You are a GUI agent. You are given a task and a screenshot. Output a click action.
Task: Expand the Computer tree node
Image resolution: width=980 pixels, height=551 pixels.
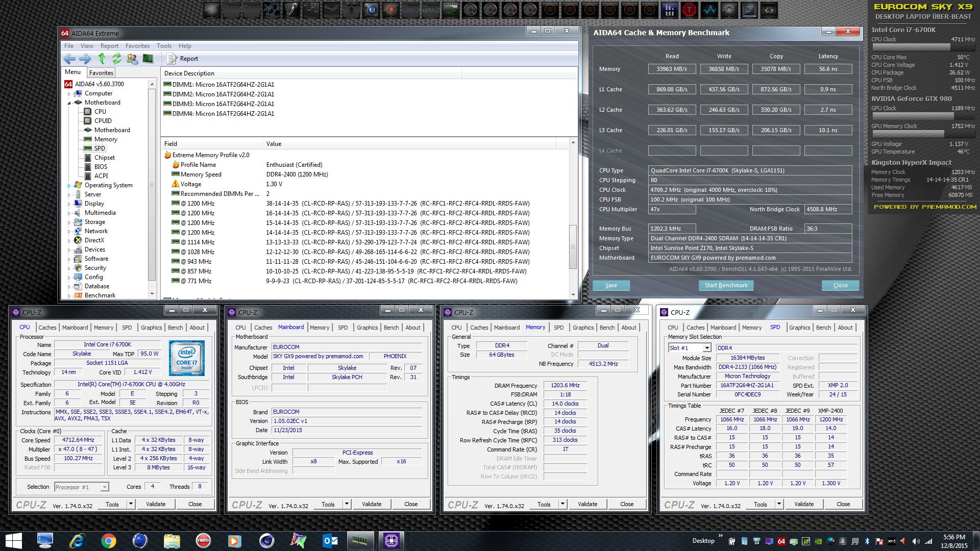[69, 94]
